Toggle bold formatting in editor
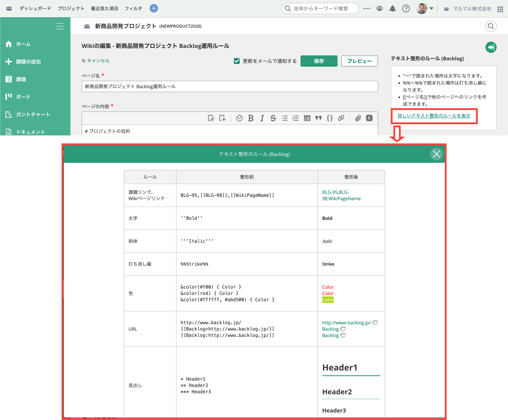The image size is (508, 420). tap(251, 118)
